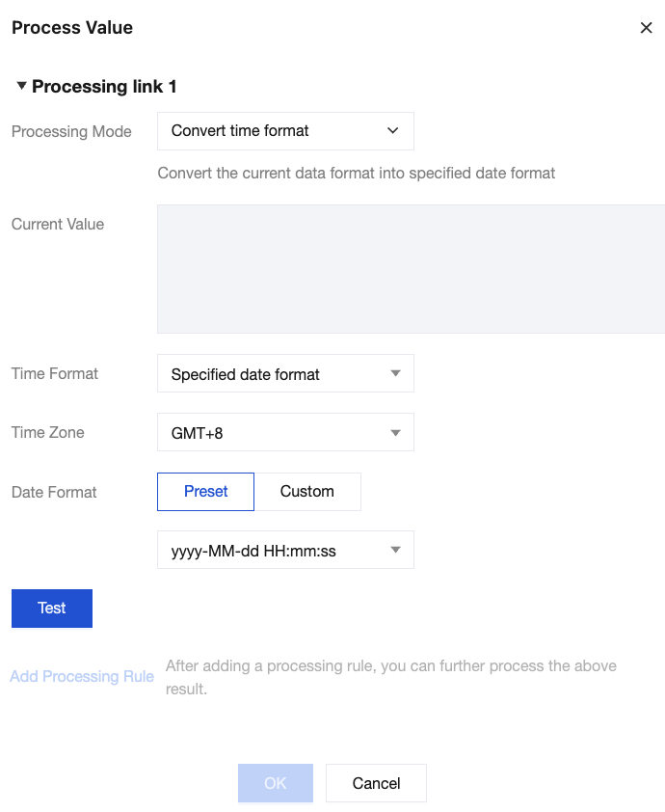The width and height of the screenshot is (665, 812).
Task: Confirm with the OK button
Action: click(x=276, y=783)
